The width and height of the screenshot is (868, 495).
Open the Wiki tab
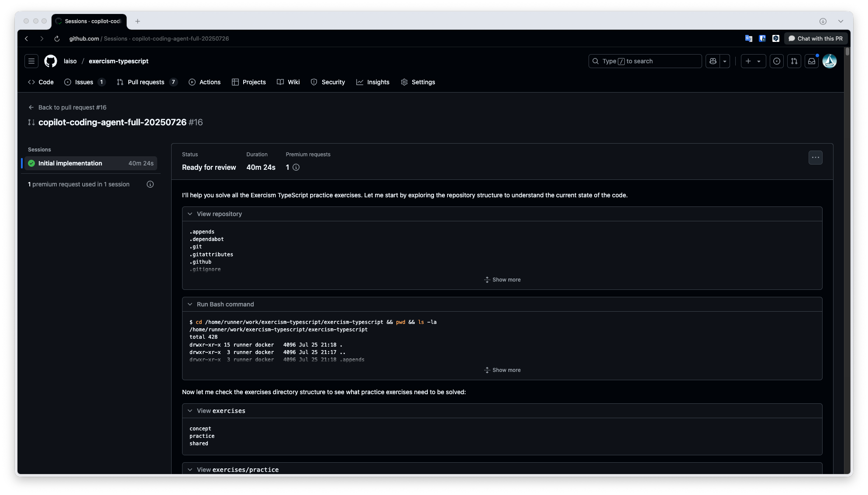(x=288, y=82)
